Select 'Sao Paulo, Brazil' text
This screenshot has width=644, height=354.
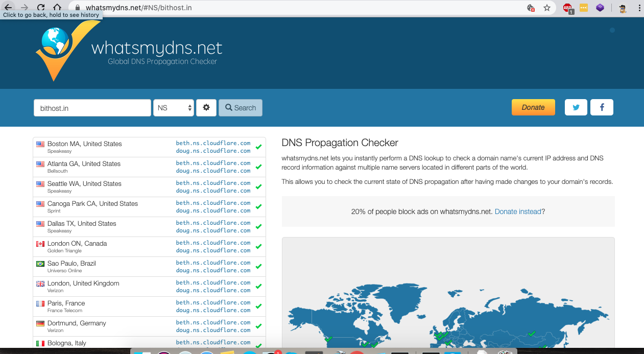(72, 264)
